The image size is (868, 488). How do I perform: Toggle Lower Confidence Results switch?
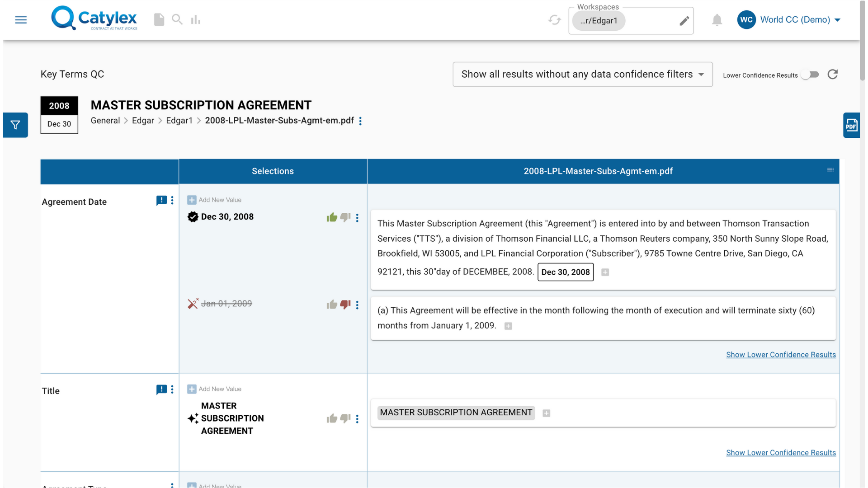[810, 75]
